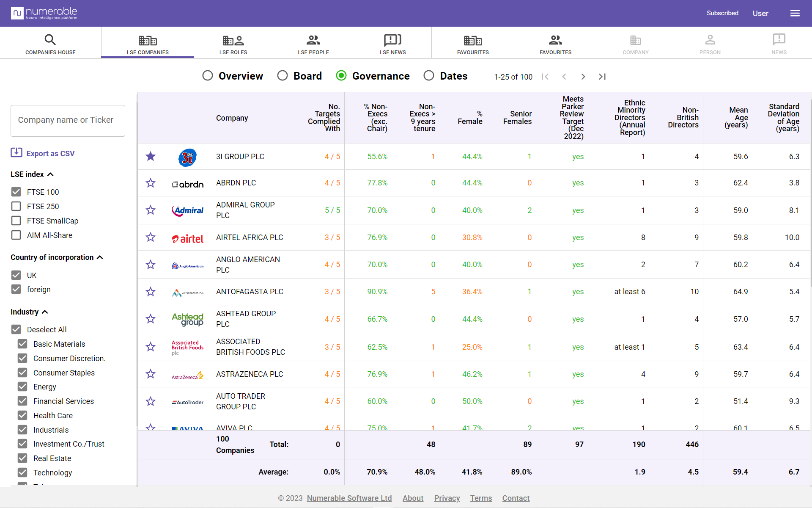The image size is (812, 508).
Task: Check FTSE 250 index
Action: tap(16, 206)
